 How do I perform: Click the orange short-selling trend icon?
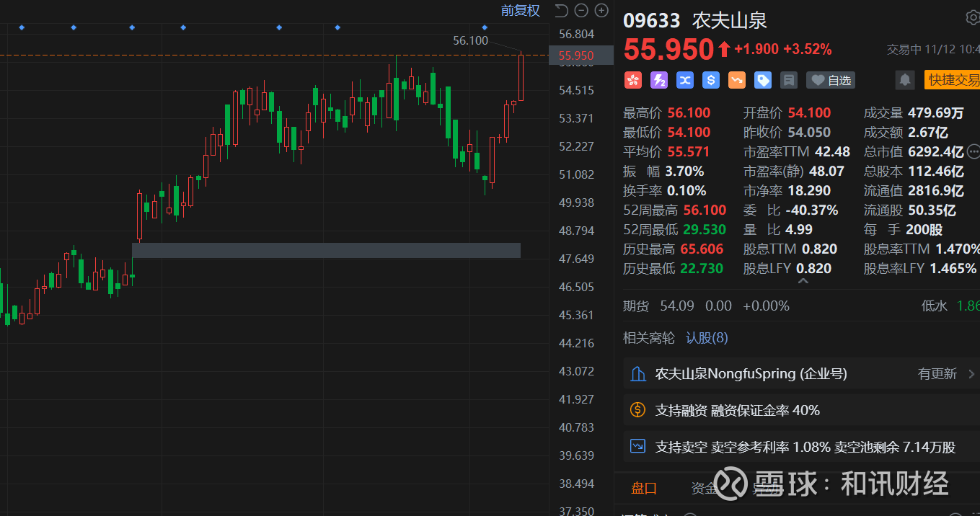(x=737, y=80)
